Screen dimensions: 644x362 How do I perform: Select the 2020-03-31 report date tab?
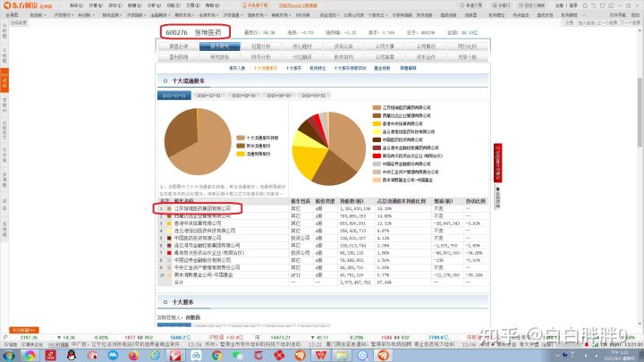pos(313,96)
